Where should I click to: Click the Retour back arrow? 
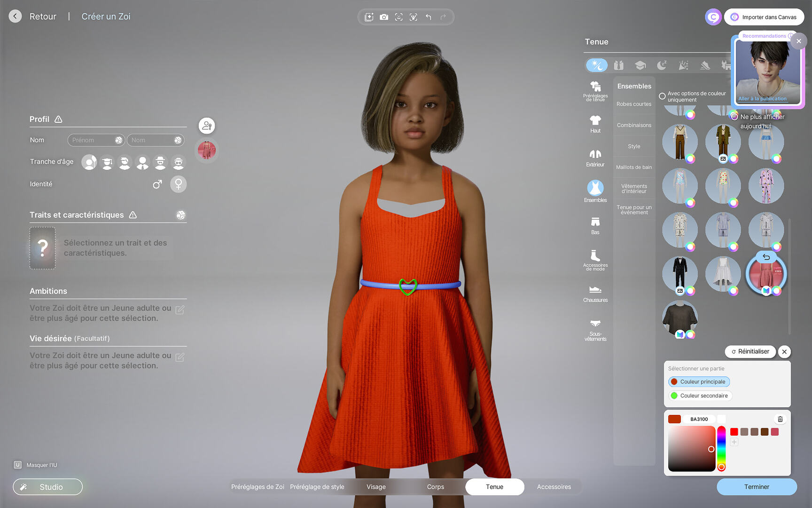click(15, 16)
